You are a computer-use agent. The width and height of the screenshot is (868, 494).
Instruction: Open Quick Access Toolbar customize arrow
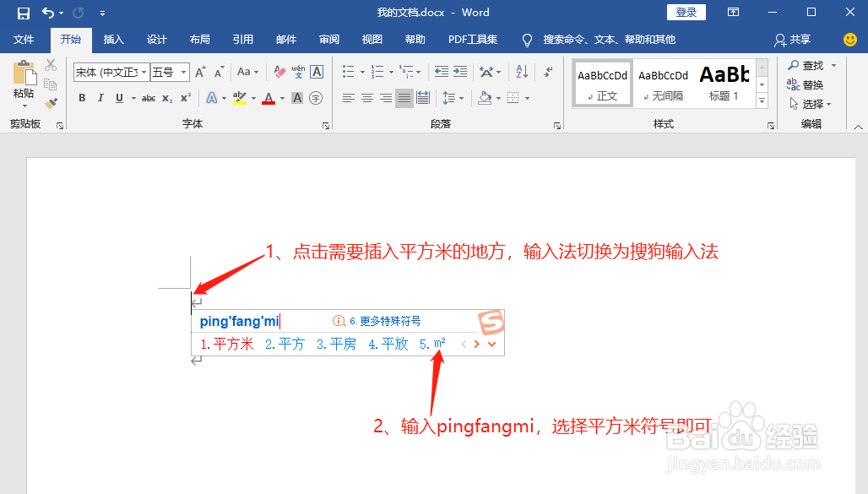pyautogui.click(x=102, y=14)
